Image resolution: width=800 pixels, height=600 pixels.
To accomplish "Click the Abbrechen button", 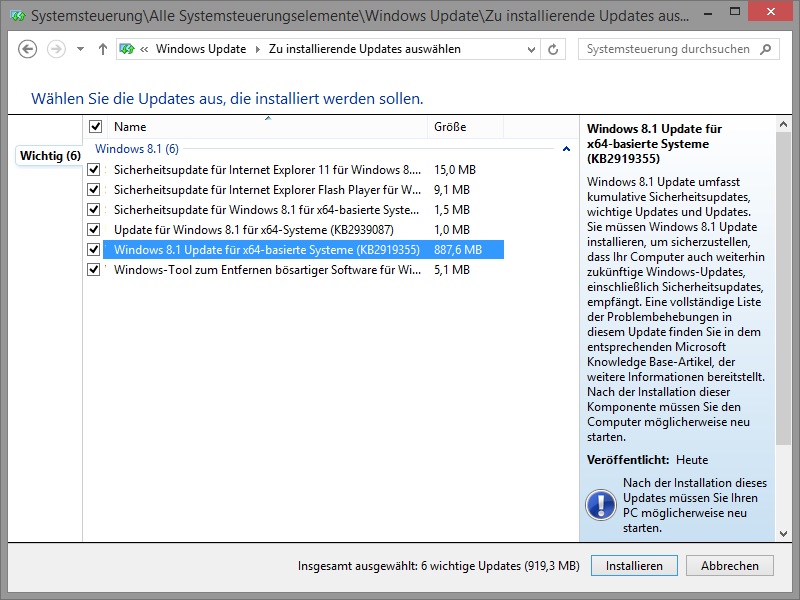I will coord(730,566).
